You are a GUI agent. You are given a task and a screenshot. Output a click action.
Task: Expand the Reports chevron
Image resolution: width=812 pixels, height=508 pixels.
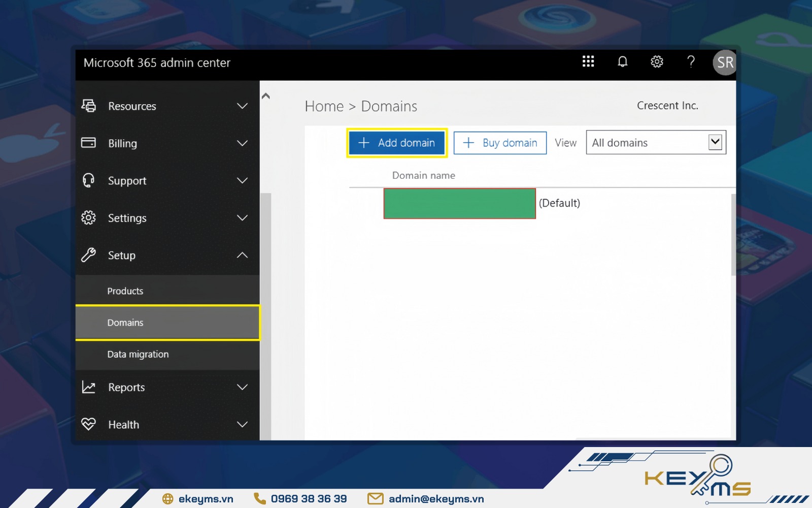click(x=243, y=387)
